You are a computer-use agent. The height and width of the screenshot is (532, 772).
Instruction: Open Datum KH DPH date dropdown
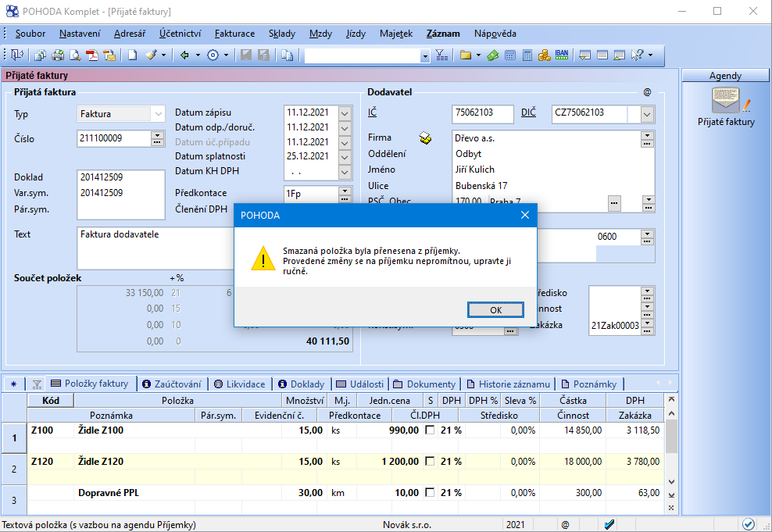tap(345, 172)
